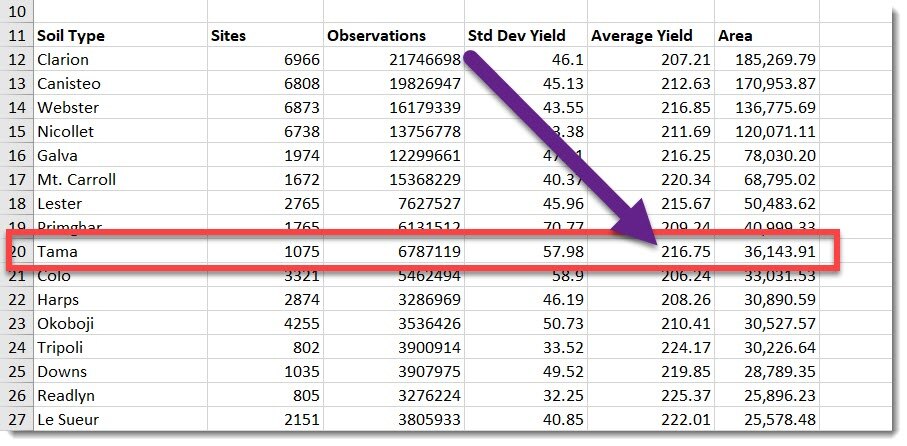Click the row 12 header number
This screenshot has height=446, width=907.
(x=17, y=60)
